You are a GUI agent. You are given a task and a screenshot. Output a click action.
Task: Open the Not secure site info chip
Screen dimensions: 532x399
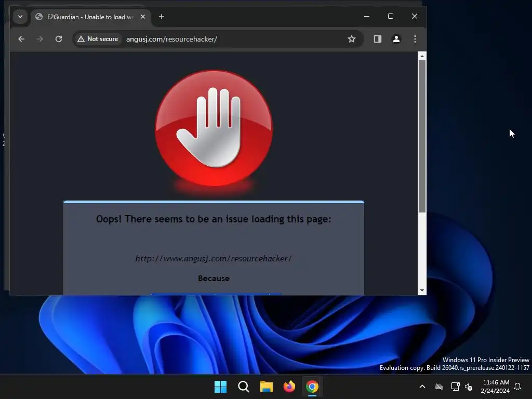98,39
